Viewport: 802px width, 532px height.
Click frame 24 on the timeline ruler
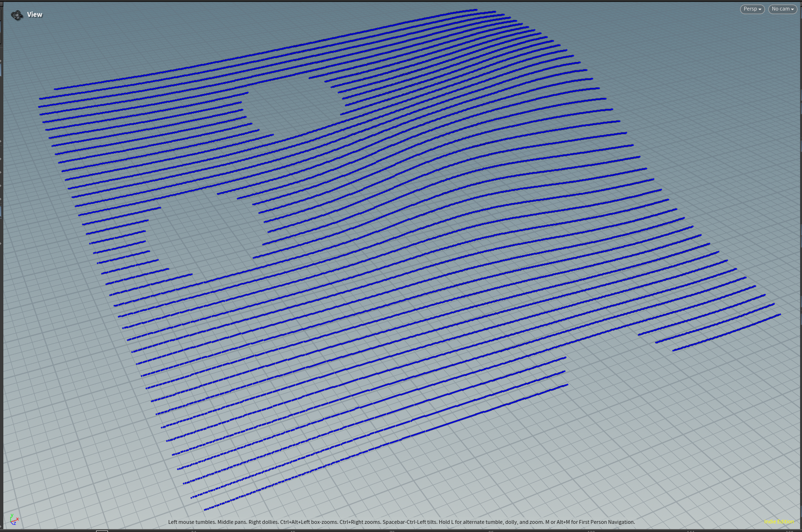click(194, 531)
